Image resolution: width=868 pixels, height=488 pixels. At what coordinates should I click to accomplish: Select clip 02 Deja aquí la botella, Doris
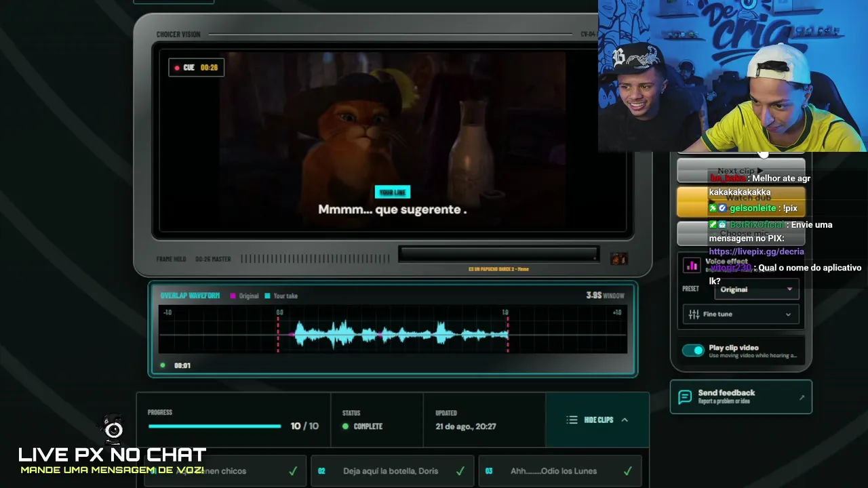coord(392,471)
